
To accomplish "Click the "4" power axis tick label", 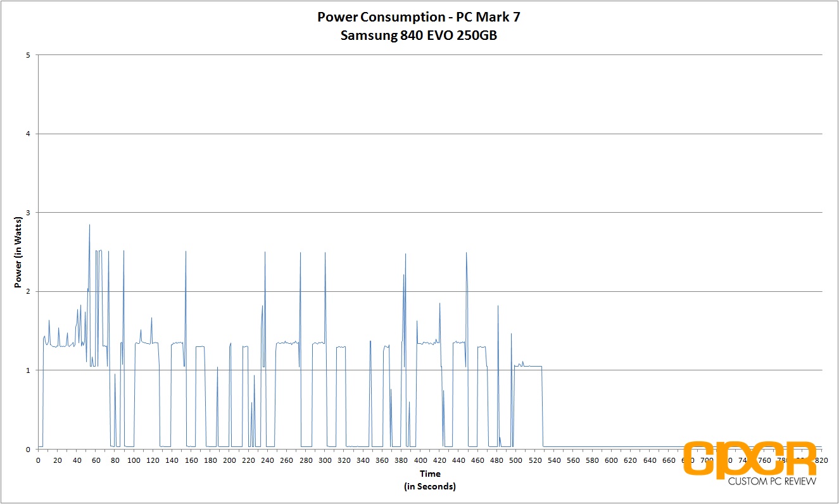I will [x=28, y=134].
